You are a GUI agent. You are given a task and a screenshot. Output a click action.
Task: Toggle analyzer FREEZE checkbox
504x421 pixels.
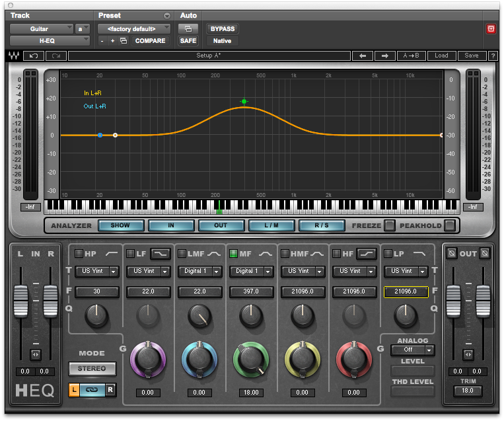(390, 225)
